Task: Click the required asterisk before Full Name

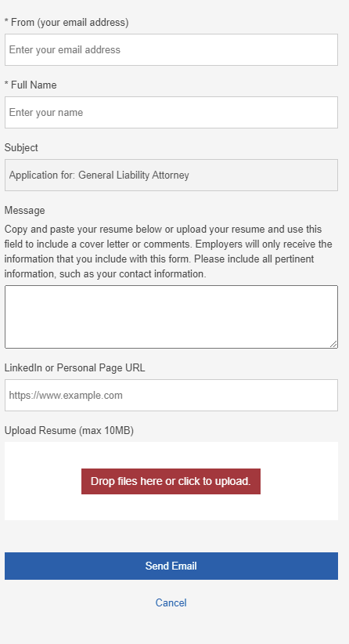Action: [6, 84]
